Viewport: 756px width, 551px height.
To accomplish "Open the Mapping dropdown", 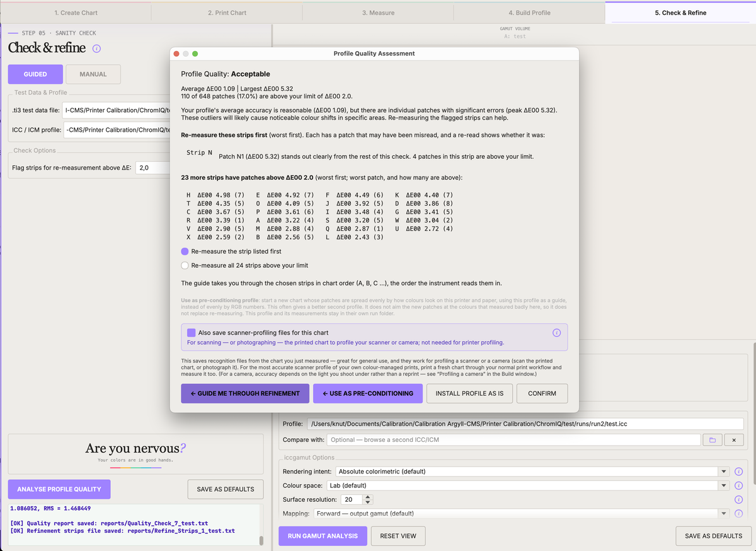I will pyautogui.click(x=522, y=514).
